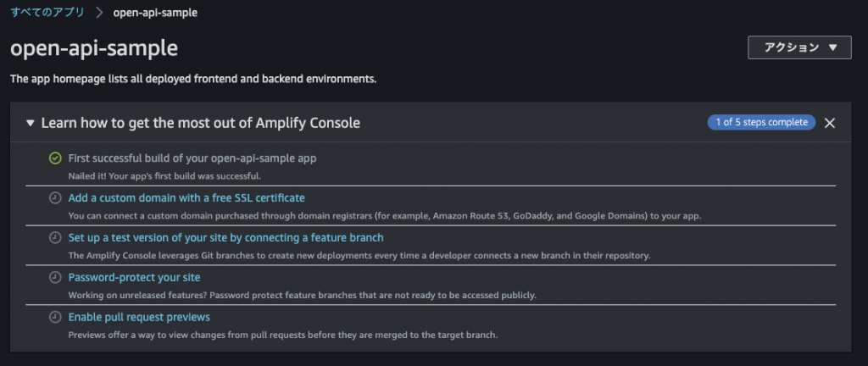868x366 pixels.
Task: Open Password-protect your site link
Action: 134,278
